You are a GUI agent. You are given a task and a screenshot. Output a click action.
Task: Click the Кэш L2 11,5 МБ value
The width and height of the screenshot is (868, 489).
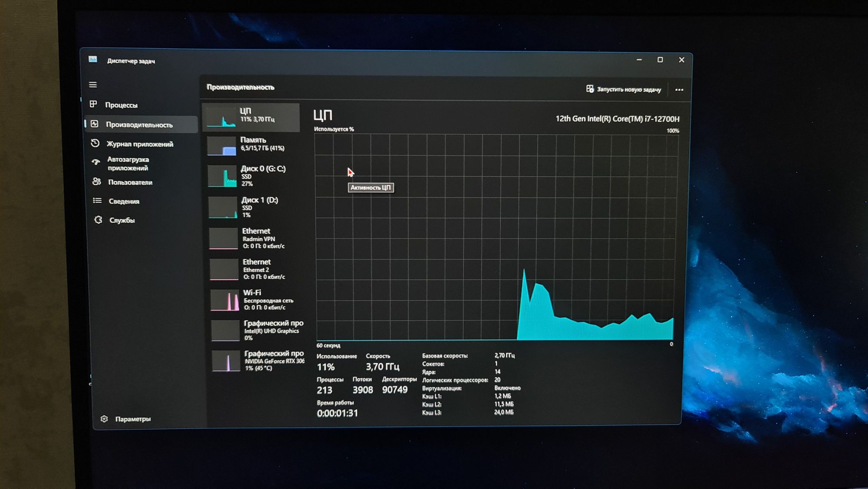tap(504, 404)
